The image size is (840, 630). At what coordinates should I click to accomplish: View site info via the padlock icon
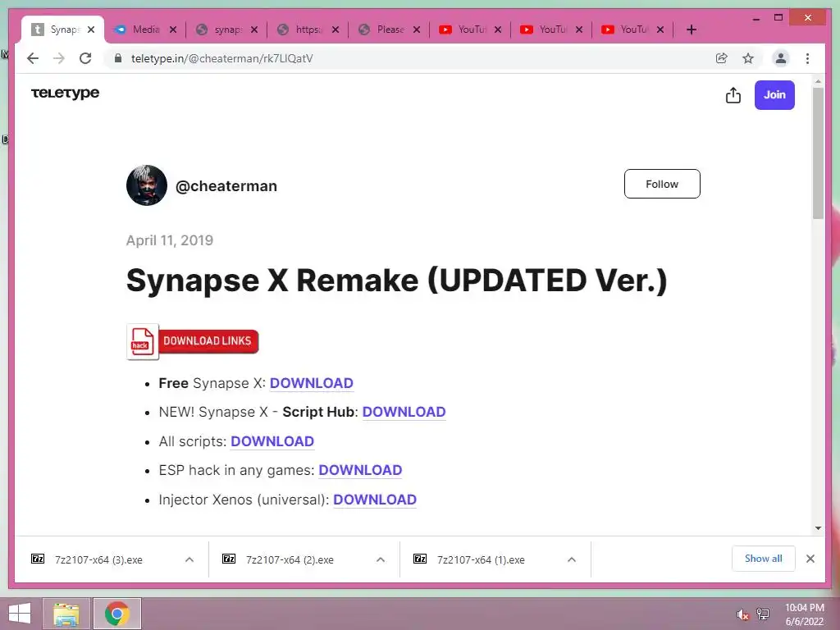coord(118,58)
